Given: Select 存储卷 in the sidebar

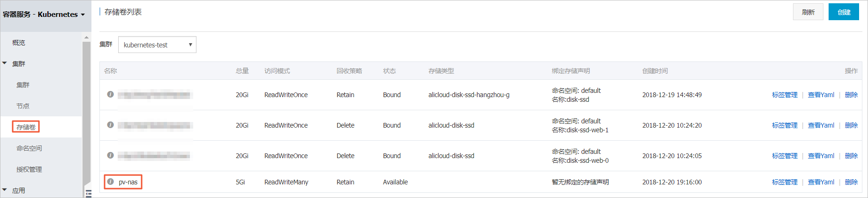Looking at the screenshot, I should coord(26,127).
